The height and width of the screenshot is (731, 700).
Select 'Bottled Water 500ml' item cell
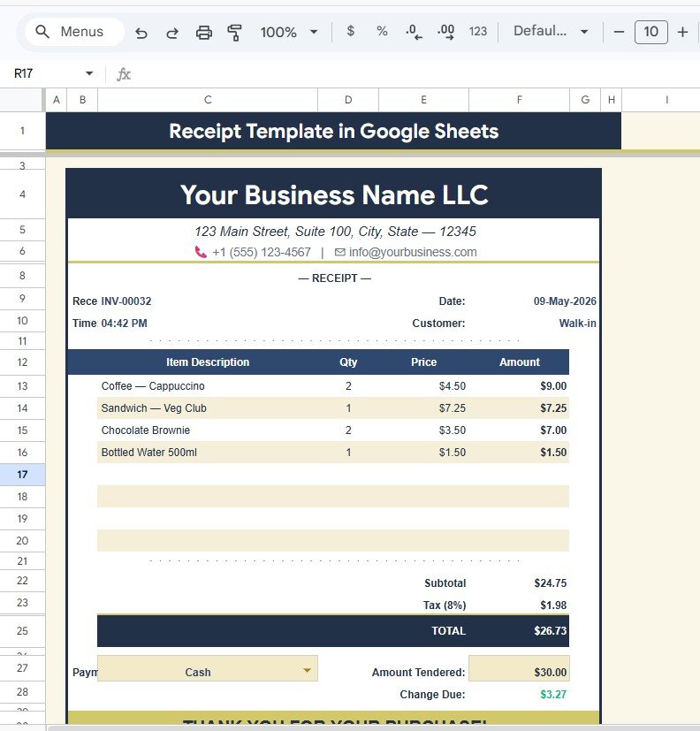208,453
